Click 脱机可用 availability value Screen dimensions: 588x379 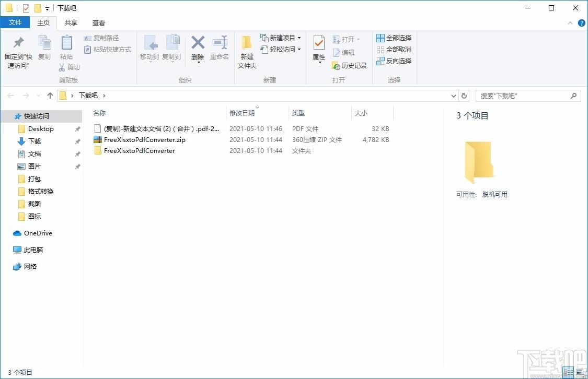coord(494,194)
